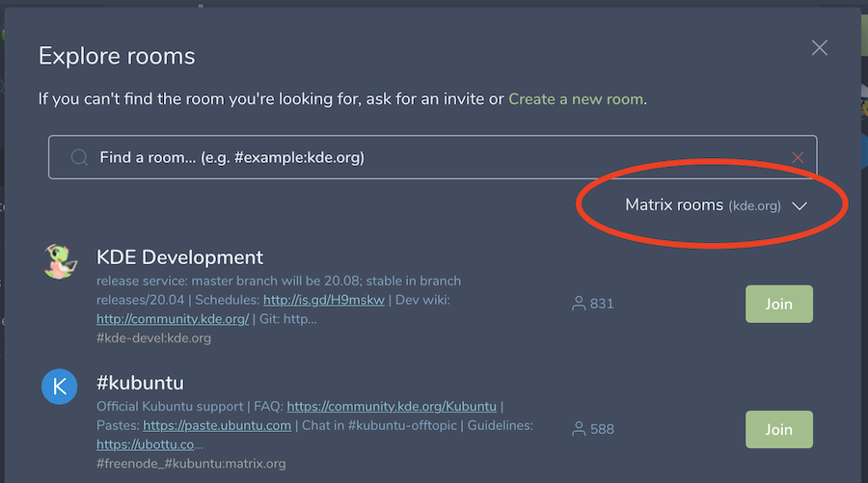Screen dimensions: 868x483
Task: Select the KDE Development room title
Action: 179,257
